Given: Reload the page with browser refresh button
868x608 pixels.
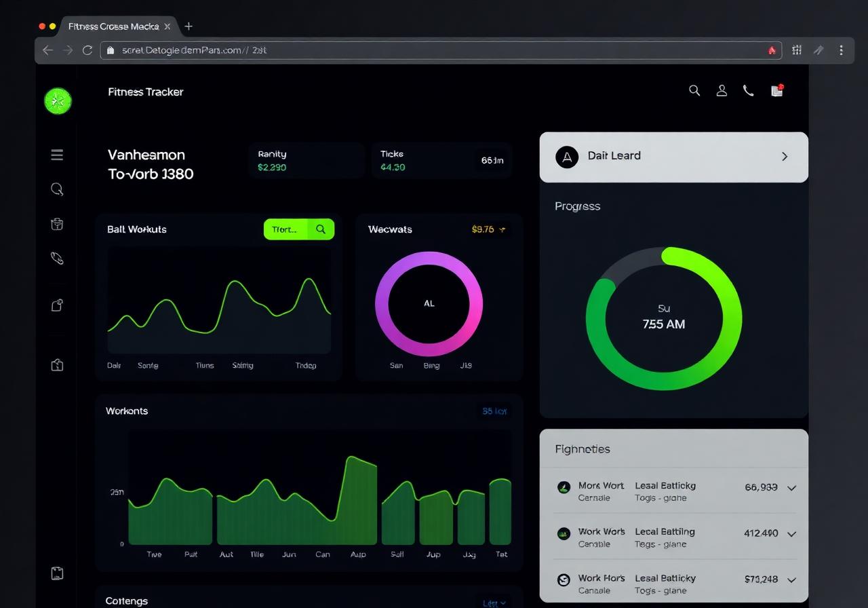Looking at the screenshot, I should pos(87,50).
